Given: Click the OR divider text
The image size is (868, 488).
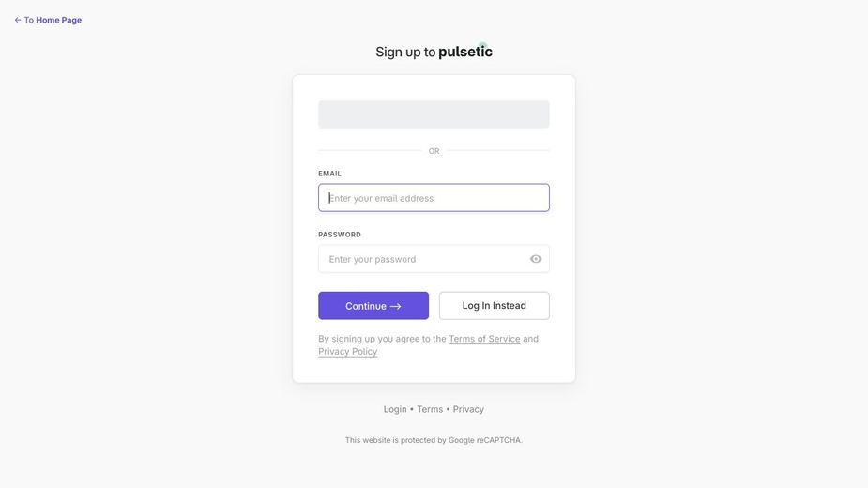Looking at the screenshot, I should (x=434, y=151).
